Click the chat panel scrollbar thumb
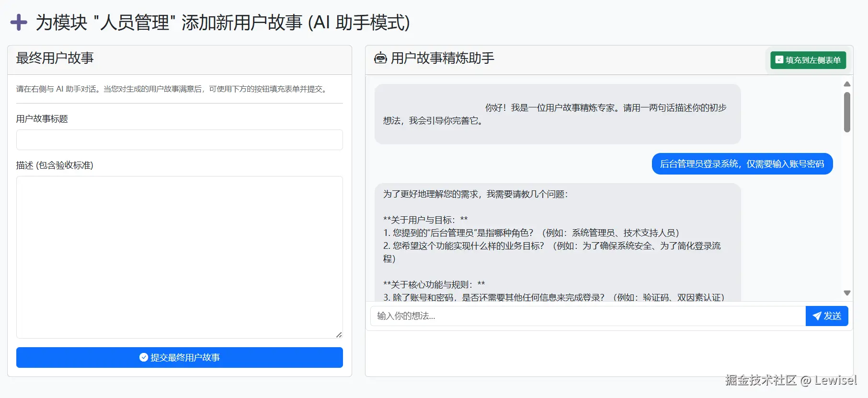 847,112
